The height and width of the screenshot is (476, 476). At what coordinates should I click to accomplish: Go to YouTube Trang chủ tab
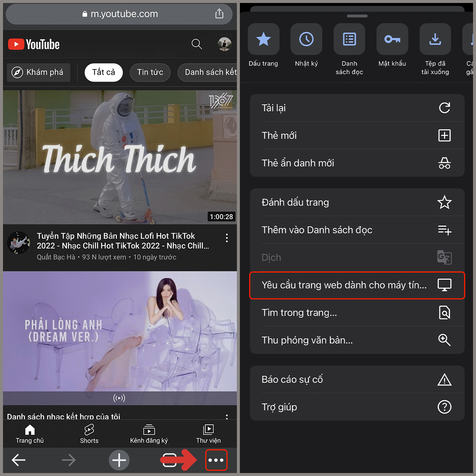(x=30, y=434)
